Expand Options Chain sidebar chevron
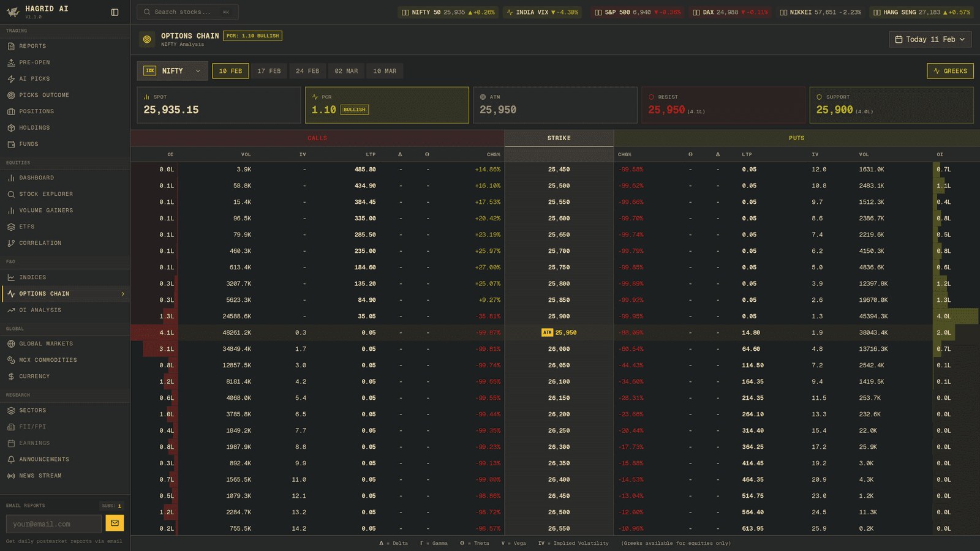 pyautogui.click(x=123, y=294)
